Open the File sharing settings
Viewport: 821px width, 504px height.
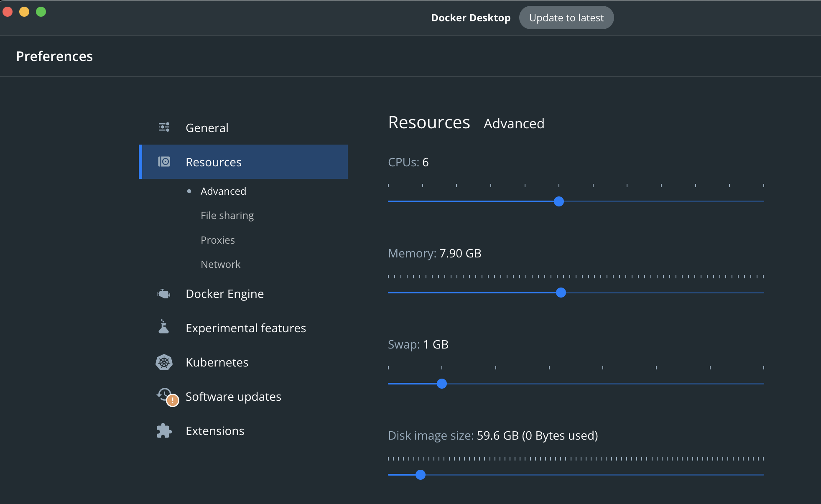pos(227,215)
